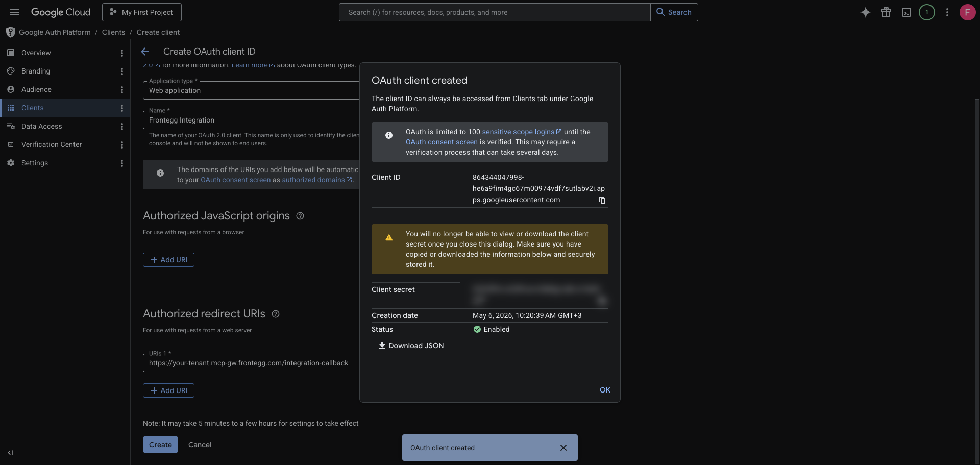Open Settings item options menu

[x=122, y=163]
